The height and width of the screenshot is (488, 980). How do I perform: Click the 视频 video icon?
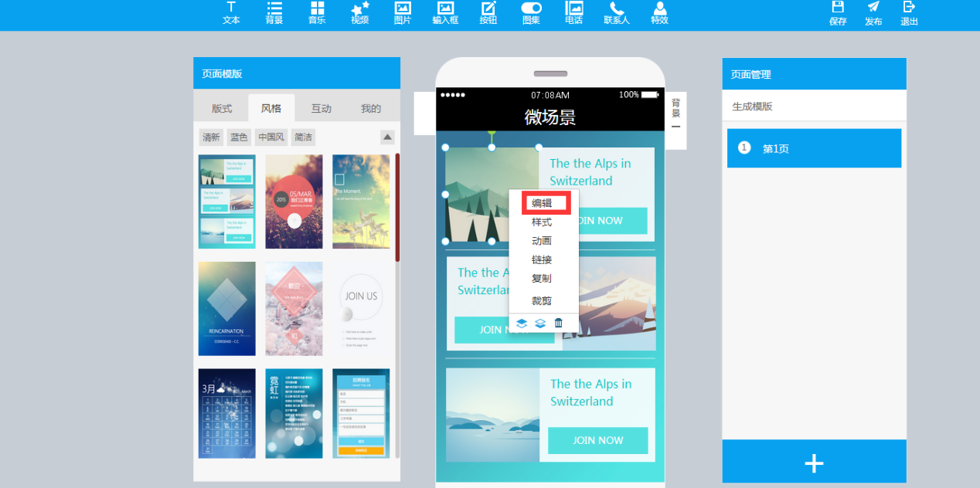click(360, 13)
